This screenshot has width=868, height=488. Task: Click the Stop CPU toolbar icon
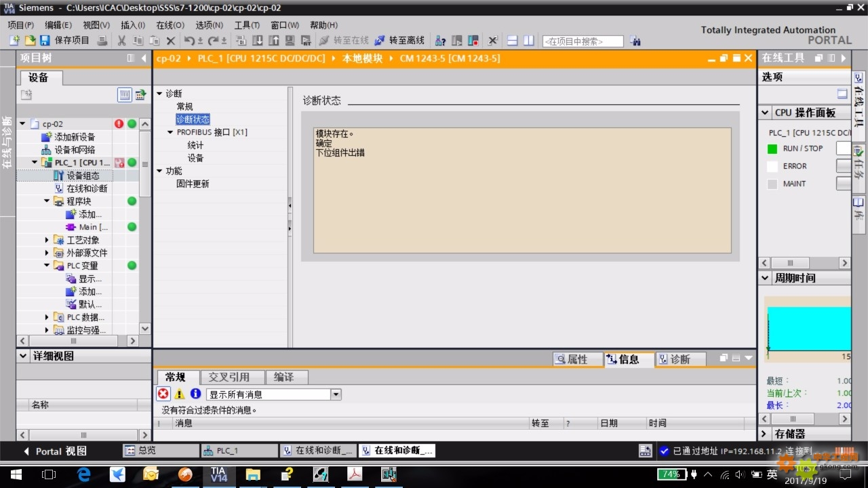point(473,41)
